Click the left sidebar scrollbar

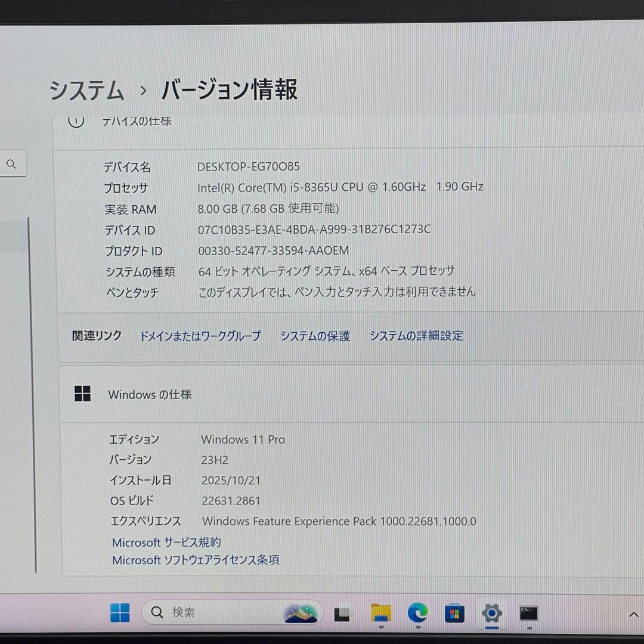pyautogui.click(x=31, y=394)
